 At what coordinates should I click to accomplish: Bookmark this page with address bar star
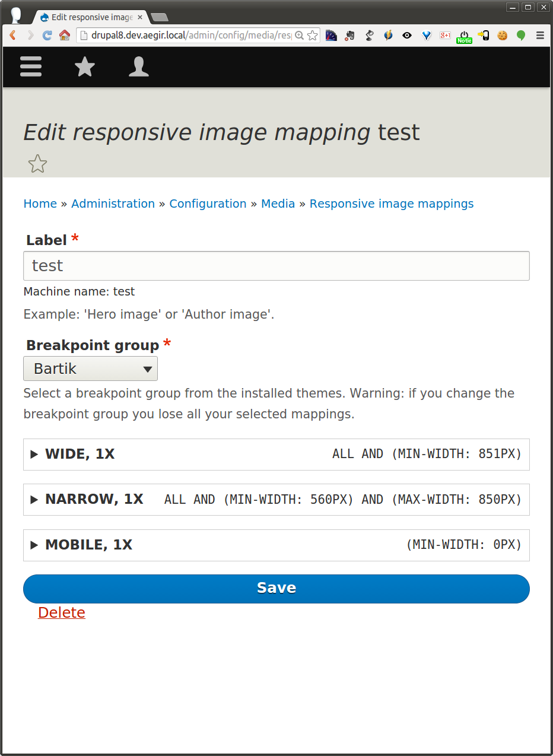click(313, 36)
